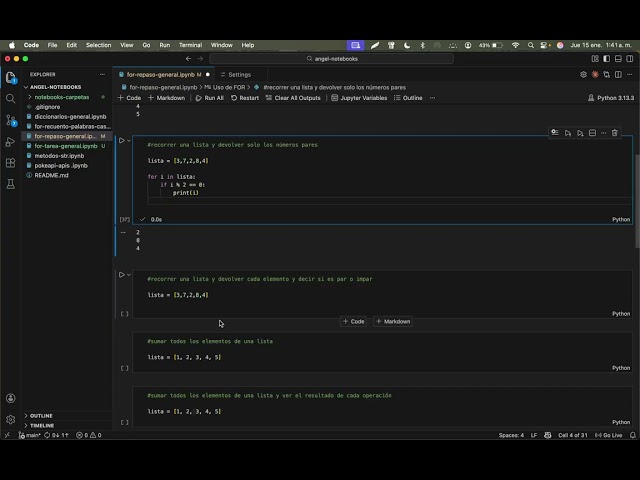Image resolution: width=640 pixels, height=480 pixels.
Task: Click the first icon in the cell toolbar
Action: click(x=555, y=132)
